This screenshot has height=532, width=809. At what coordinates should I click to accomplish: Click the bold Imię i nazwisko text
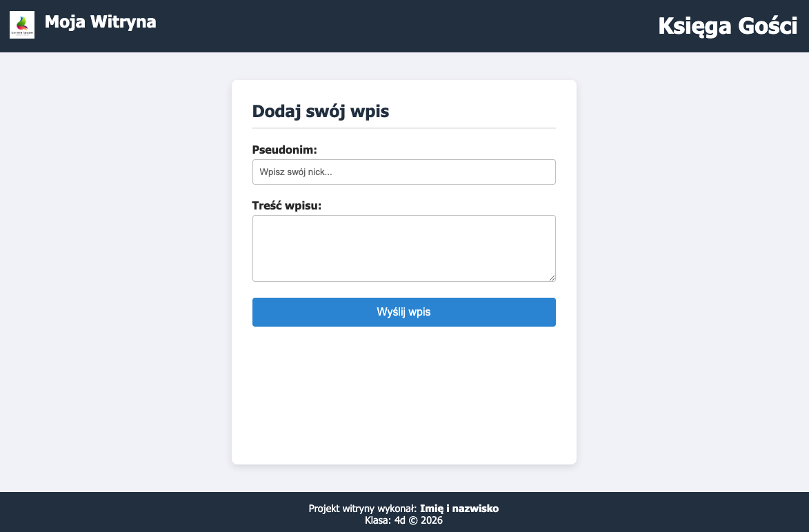pos(459,509)
